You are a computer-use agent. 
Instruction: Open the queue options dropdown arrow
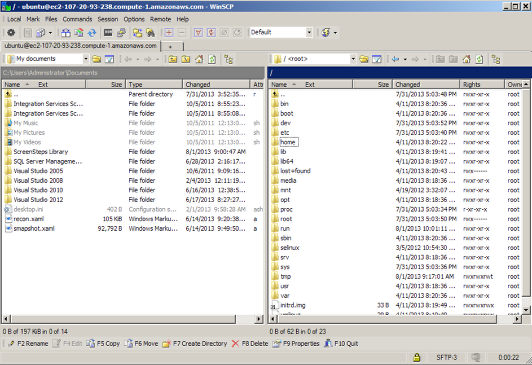tap(51, 33)
